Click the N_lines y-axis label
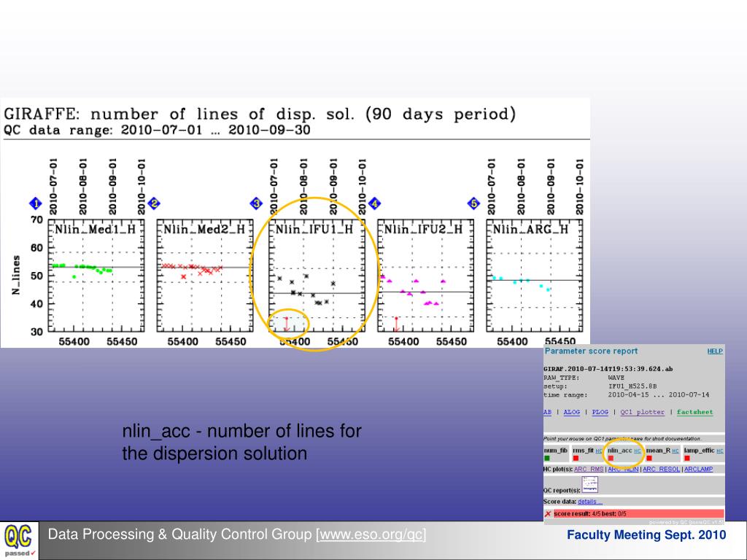 click(x=16, y=275)
